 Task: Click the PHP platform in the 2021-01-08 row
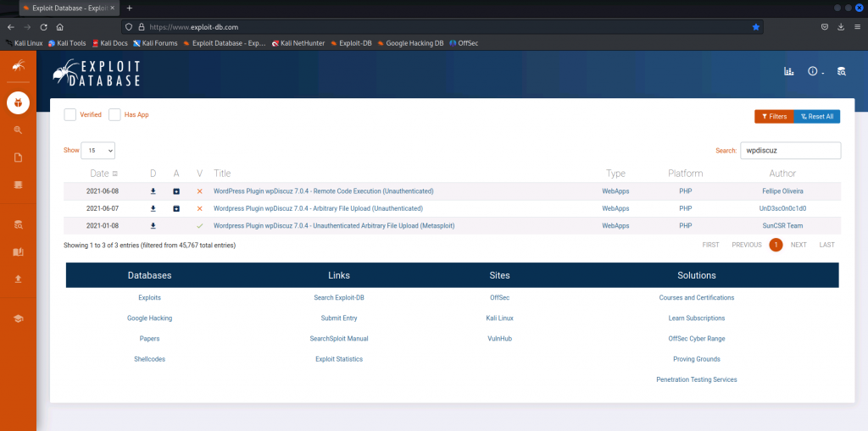(x=685, y=226)
